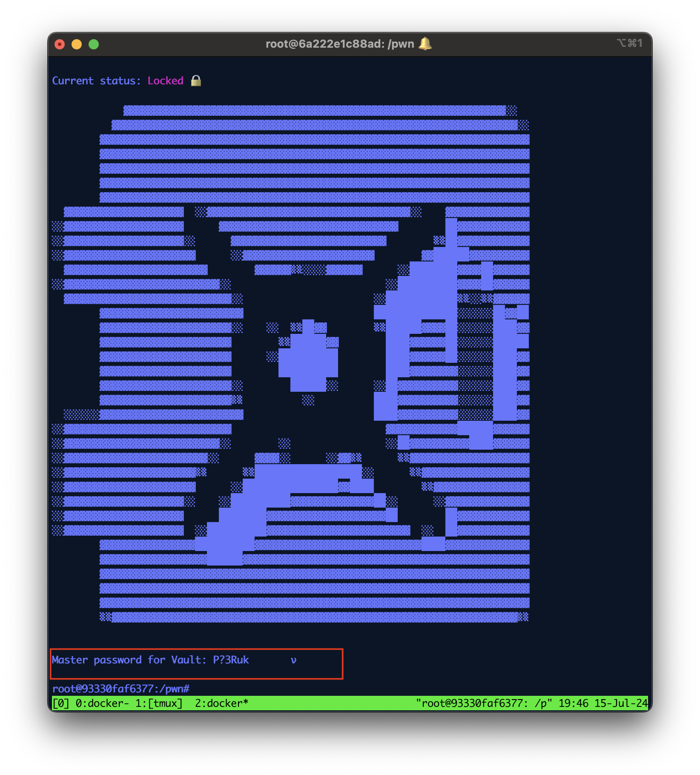The height and width of the screenshot is (775, 700).
Task: Click the pink 'Locked' status word
Action: [165, 81]
